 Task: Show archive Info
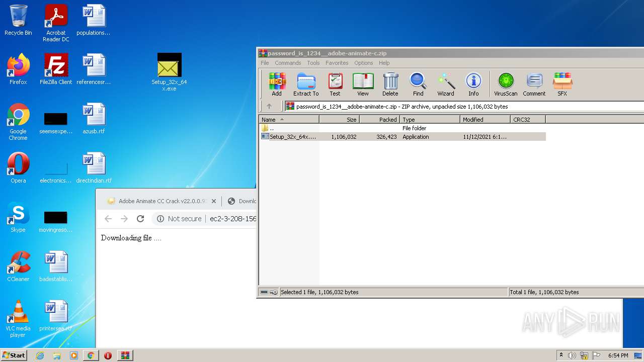[473, 84]
